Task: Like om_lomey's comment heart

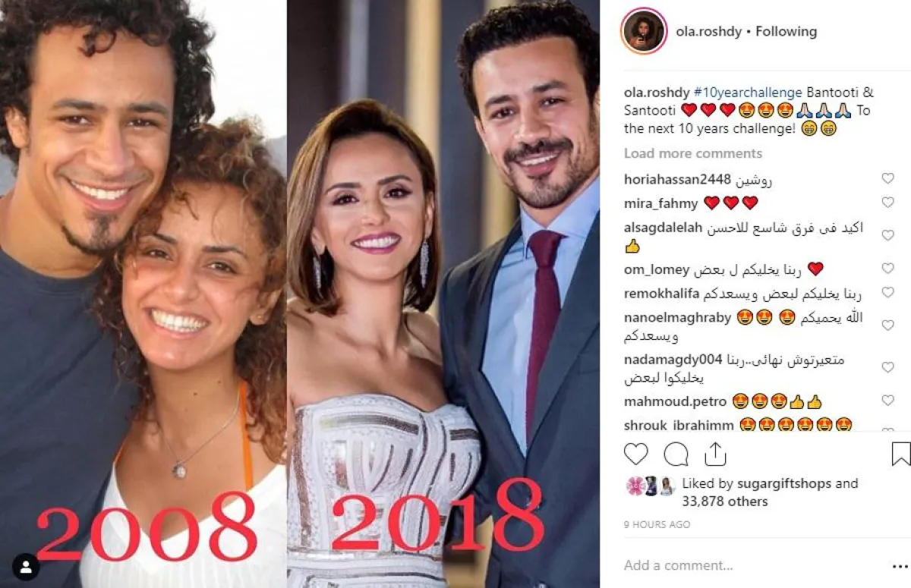Action: coord(887,269)
